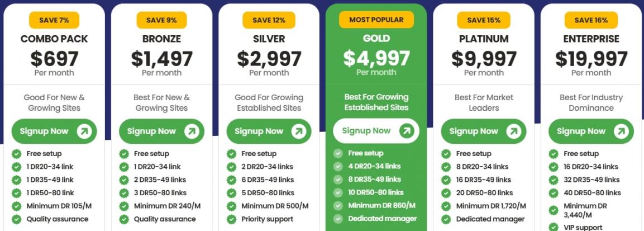Click checkmark beside Gold Dedicated manager
This screenshot has width=644, height=231.
tap(338, 219)
